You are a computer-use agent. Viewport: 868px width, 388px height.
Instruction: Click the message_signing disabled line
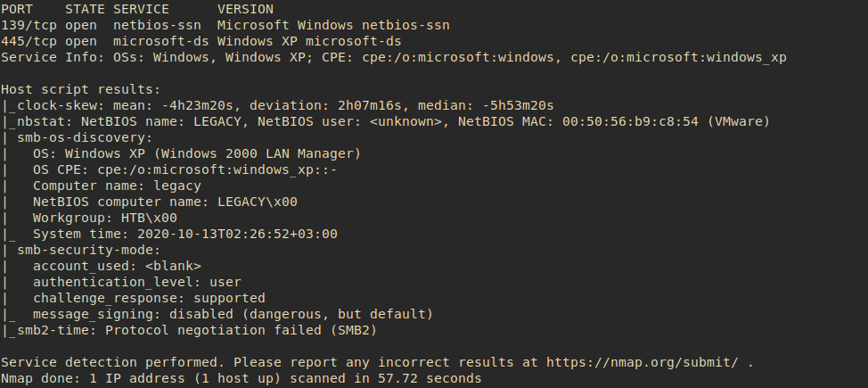point(232,314)
